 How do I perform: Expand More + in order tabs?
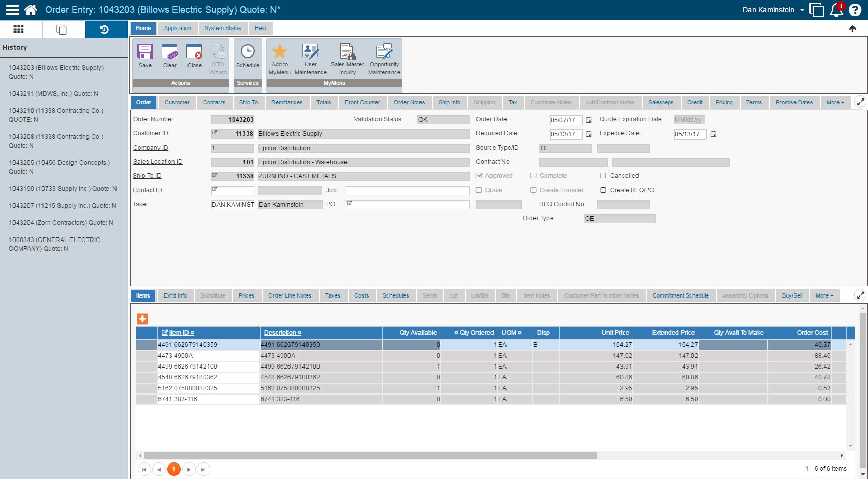point(835,102)
